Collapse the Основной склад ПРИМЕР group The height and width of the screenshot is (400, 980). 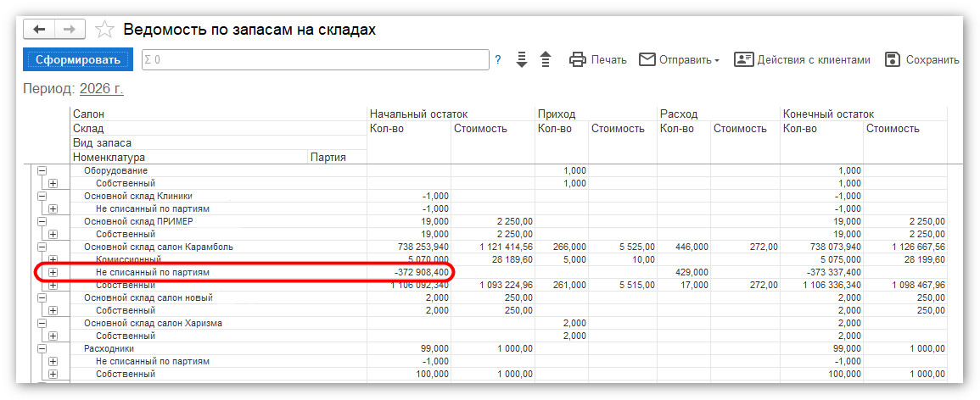(42, 221)
